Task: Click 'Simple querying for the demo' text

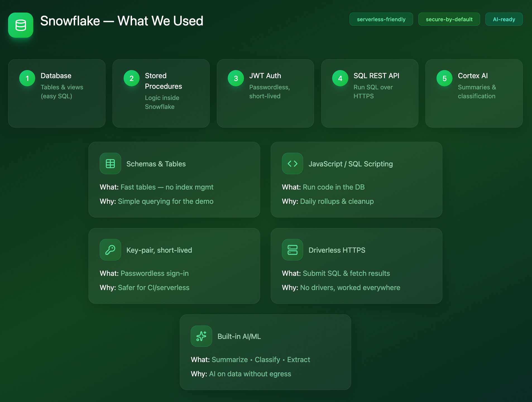Action: coord(166,201)
